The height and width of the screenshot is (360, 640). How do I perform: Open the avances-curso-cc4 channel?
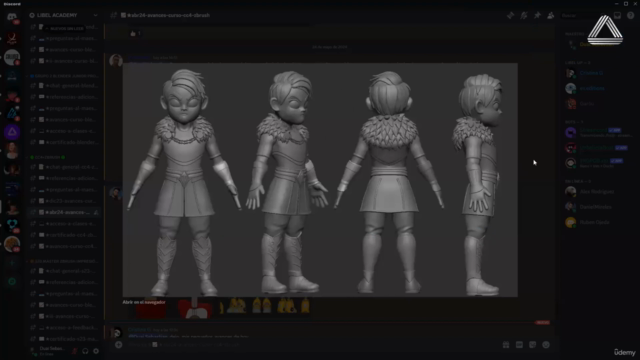[64, 246]
